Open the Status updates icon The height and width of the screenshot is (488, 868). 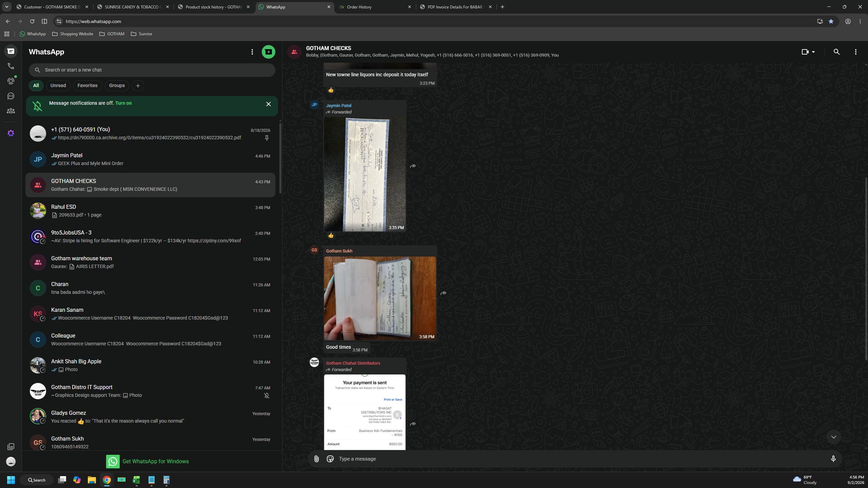[11, 81]
